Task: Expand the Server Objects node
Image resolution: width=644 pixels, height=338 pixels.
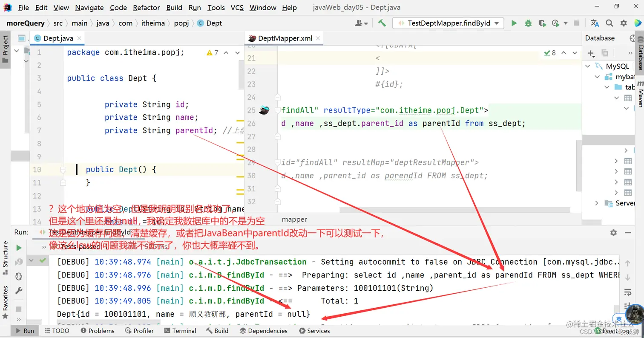Action: click(597, 203)
